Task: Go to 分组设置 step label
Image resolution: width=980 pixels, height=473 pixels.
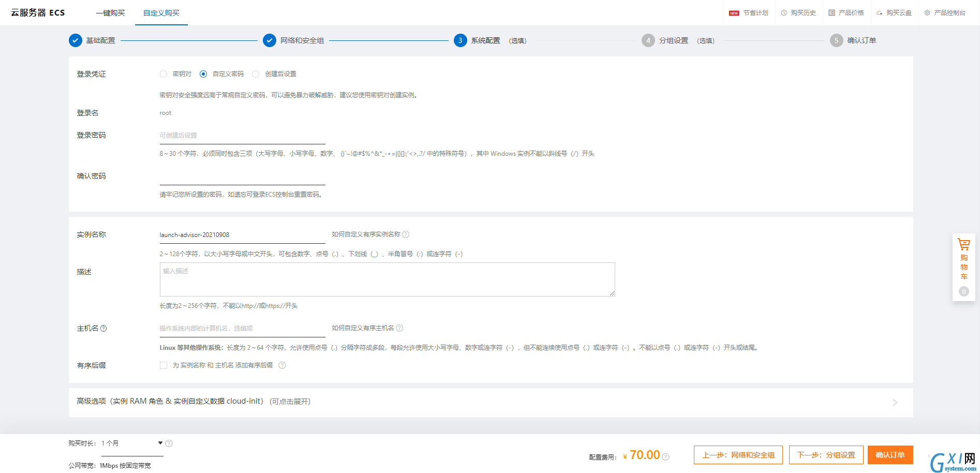Action: tap(674, 40)
